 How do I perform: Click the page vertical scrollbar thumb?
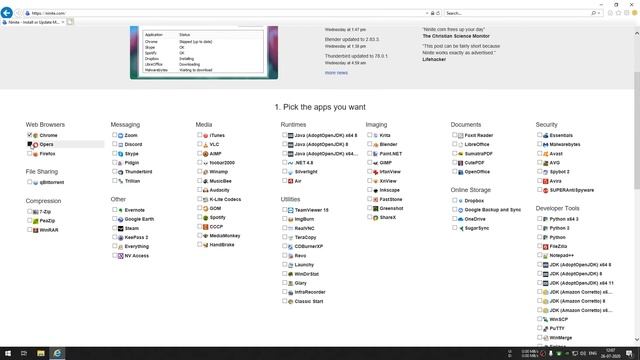[636, 131]
